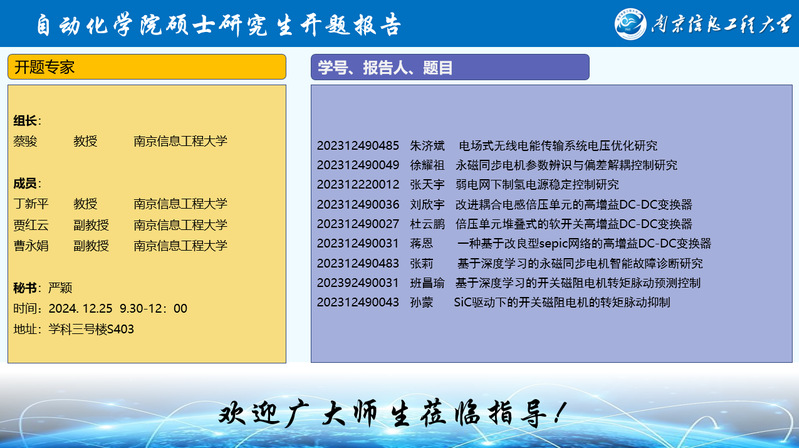Select 蒋恩's sepic网络 converter topic row
799x448 pixels.
pyautogui.click(x=583, y=243)
